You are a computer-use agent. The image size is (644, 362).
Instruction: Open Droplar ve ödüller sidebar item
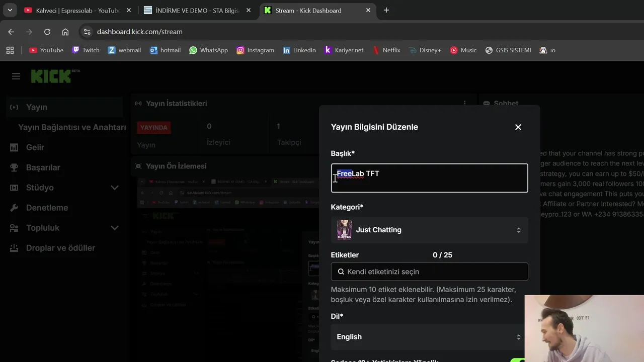tap(60, 248)
